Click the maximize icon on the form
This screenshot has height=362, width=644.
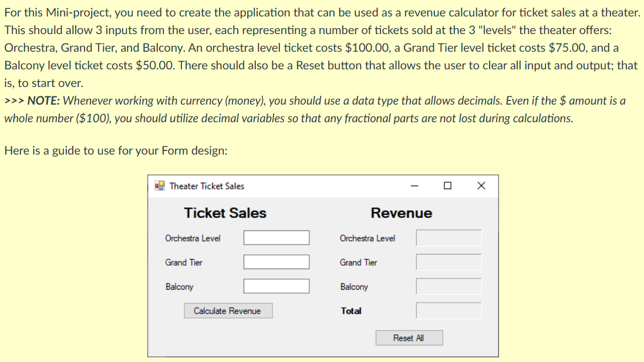(447, 185)
